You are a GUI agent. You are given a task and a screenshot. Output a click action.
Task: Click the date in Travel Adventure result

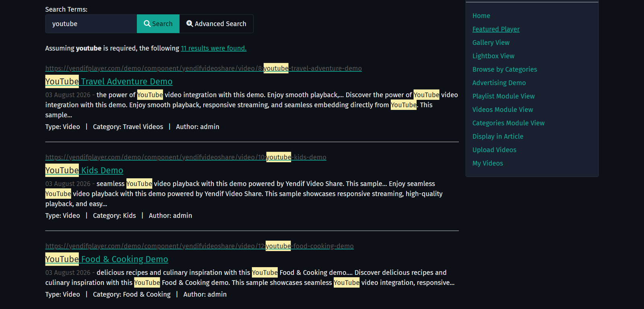click(68, 95)
